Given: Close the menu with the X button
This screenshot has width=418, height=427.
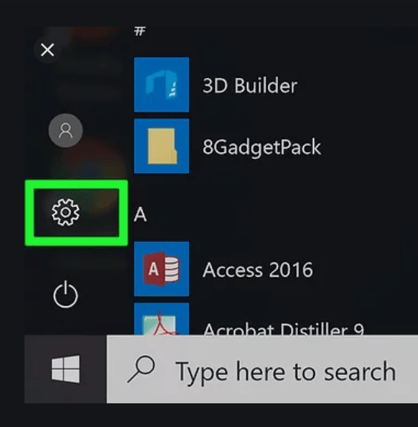Looking at the screenshot, I should point(47,50).
